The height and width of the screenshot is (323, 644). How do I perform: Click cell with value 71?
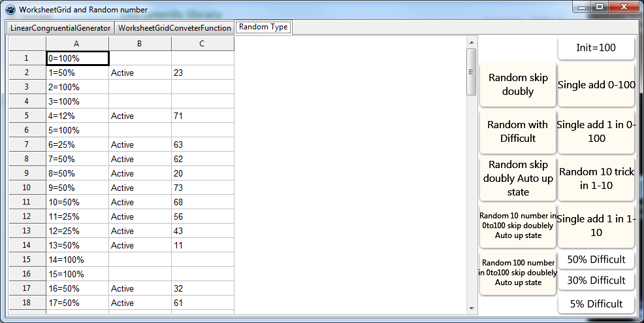click(202, 116)
